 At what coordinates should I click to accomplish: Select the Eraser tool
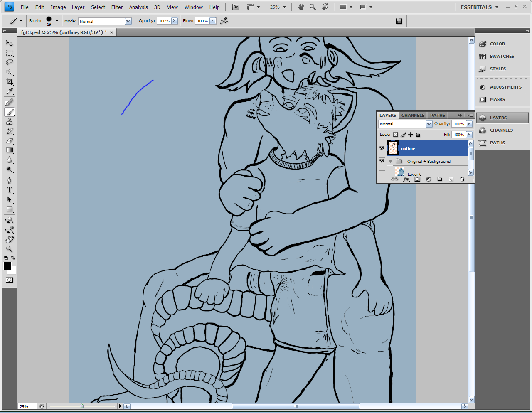[x=9, y=141]
